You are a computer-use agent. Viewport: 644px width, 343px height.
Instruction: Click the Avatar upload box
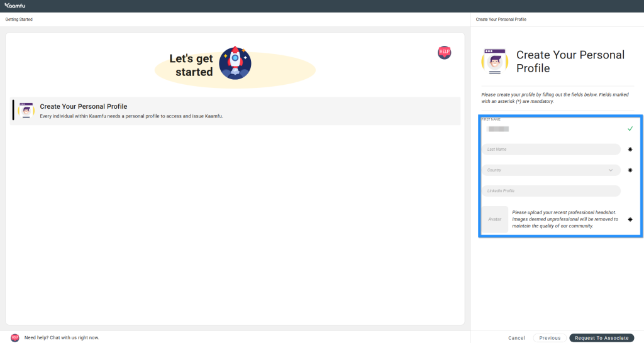tap(495, 219)
